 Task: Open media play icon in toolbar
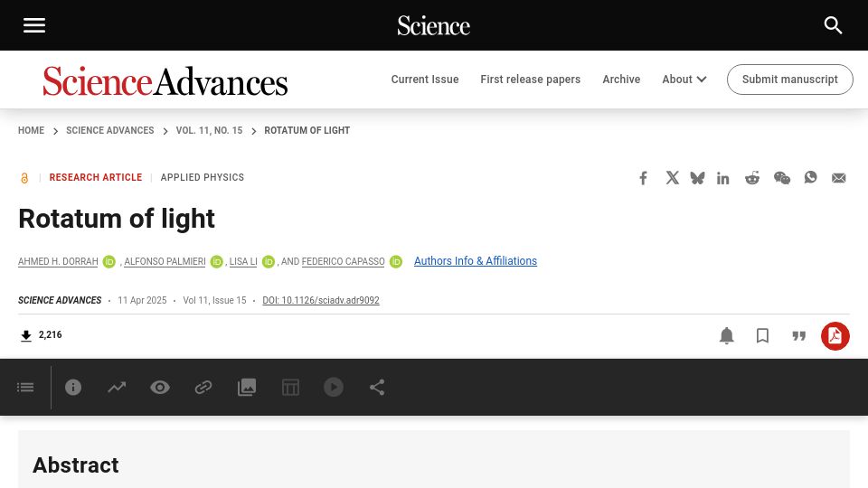click(334, 388)
